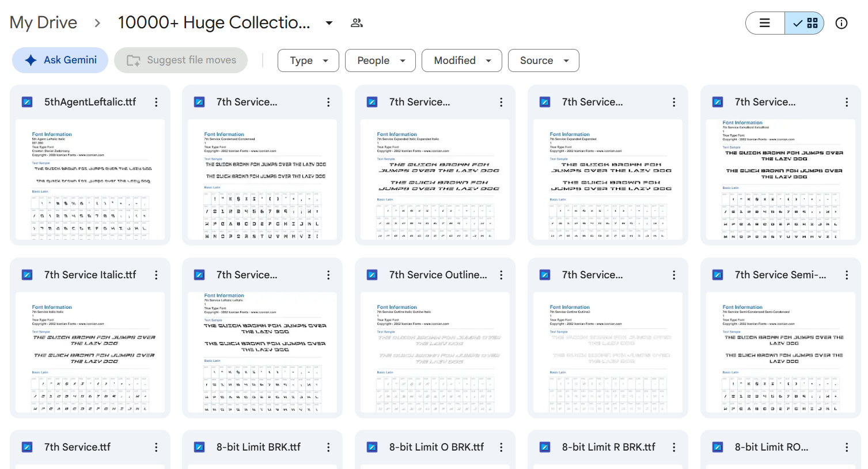Click the 5thAgentLeftalic.ttf file name
The width and height of the screenshot is (868, 469).
pos(90,102)
